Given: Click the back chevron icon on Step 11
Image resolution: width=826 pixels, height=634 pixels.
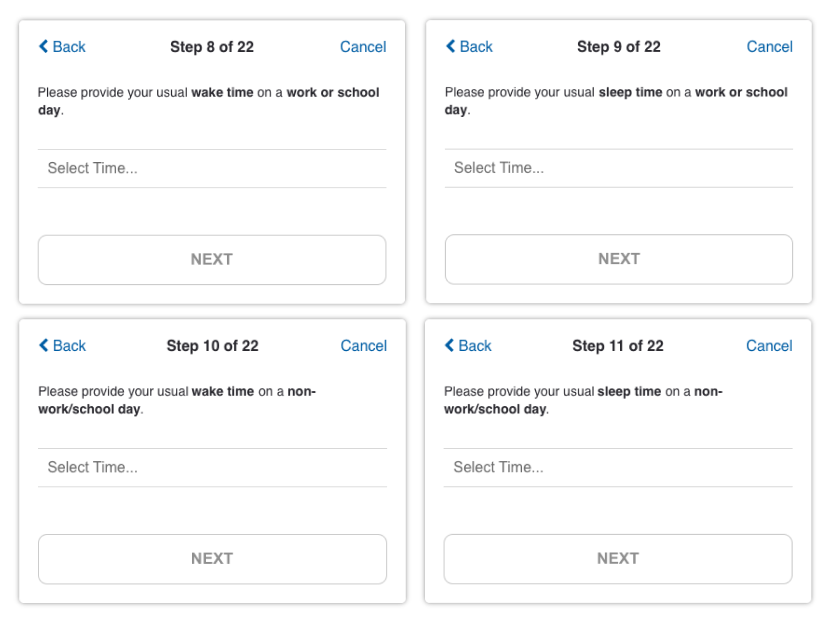Looking at the screenshot, I should tap(450, 346).
